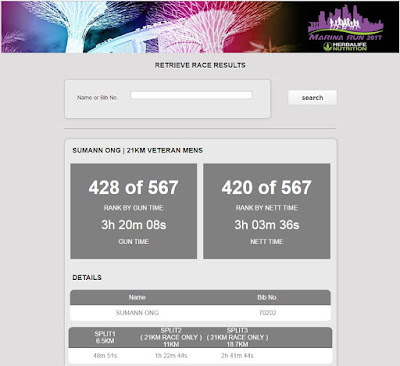Click the SPLIT1 6.5KM column header

[x=105, y=337]
